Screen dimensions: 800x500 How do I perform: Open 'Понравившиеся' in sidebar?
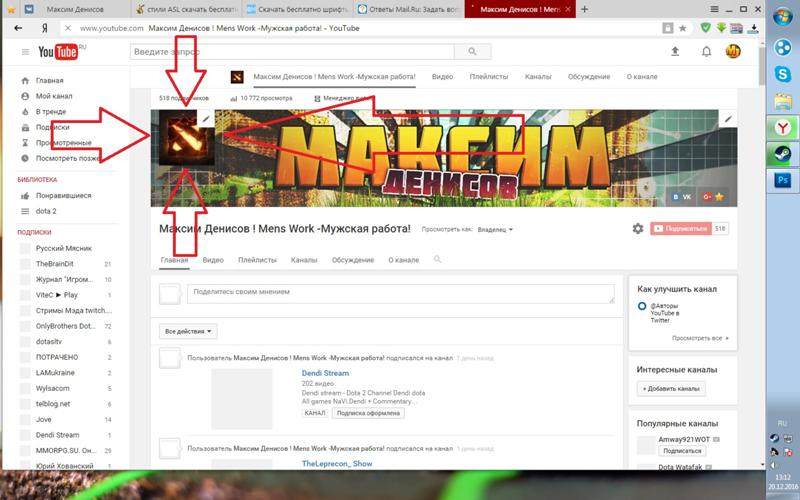coord(63,195)
